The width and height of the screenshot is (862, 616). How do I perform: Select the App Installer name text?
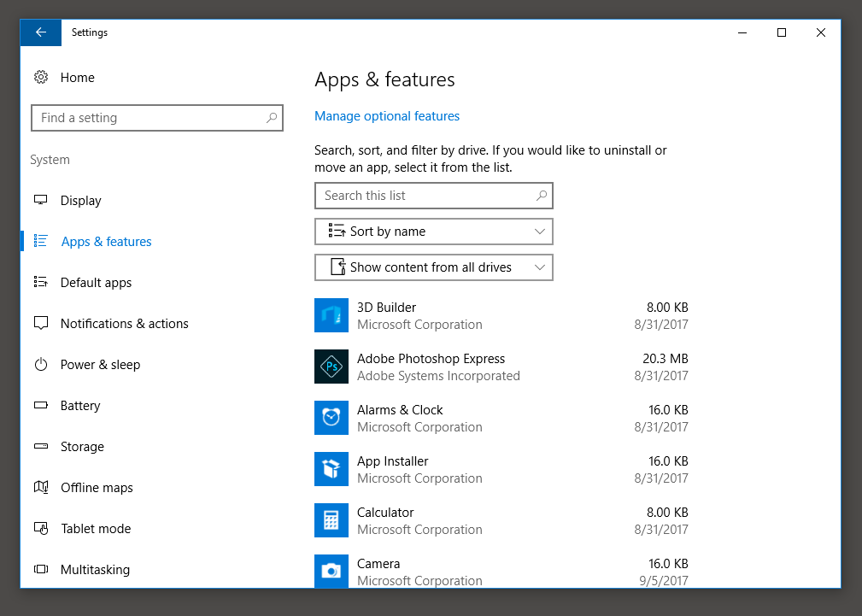coord(392,461)
